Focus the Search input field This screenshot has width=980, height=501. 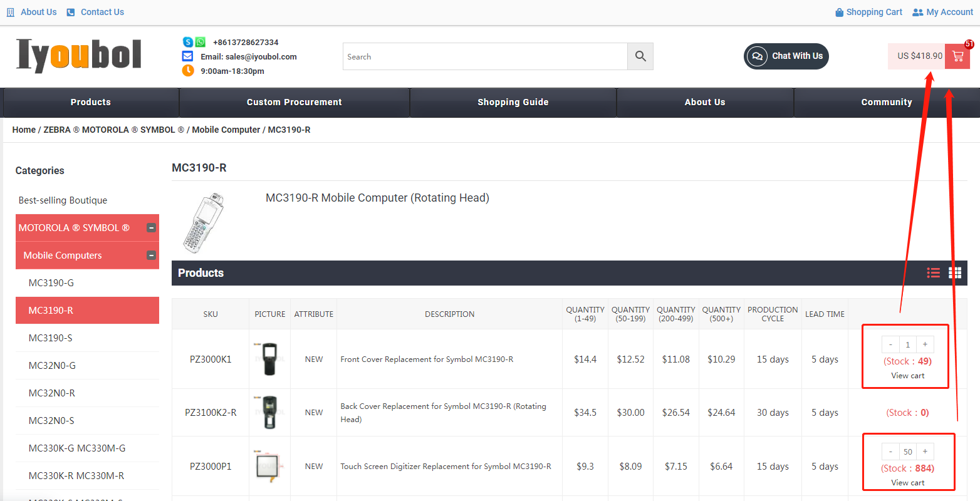pos(485,56)
